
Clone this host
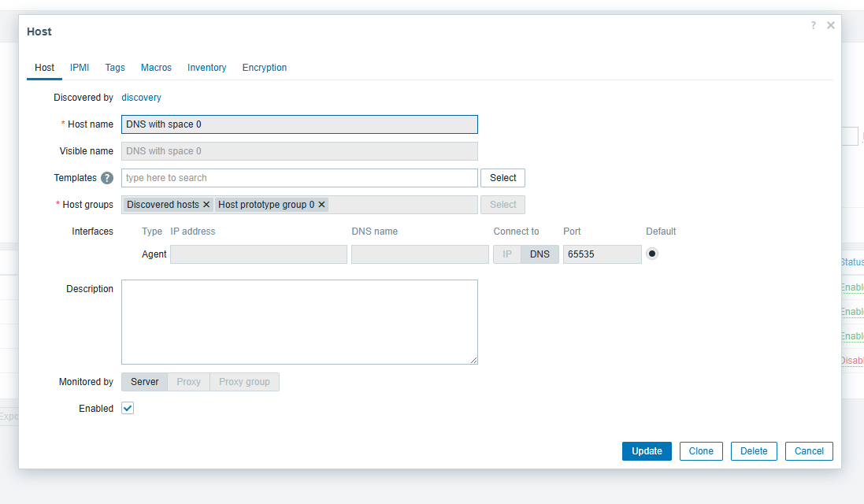tap(700, 451)
